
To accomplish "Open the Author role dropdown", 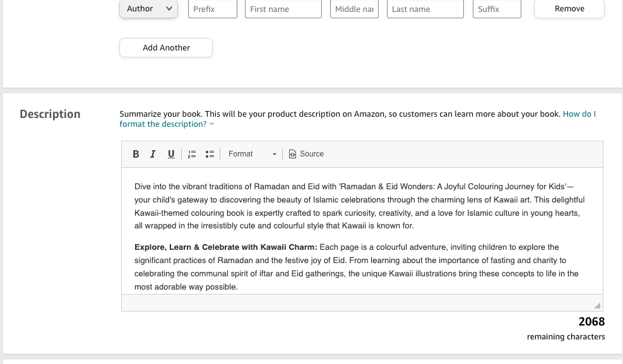I will click(x=148, y=9).
